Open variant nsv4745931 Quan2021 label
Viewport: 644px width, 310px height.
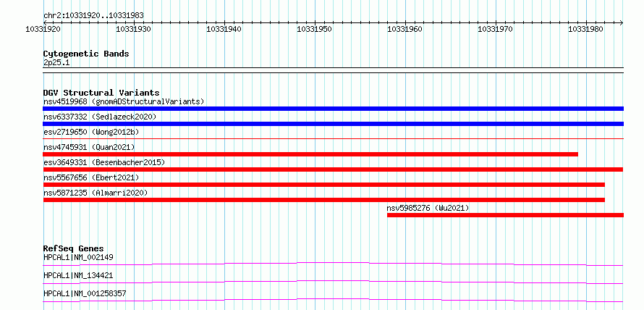coord(89,147)
